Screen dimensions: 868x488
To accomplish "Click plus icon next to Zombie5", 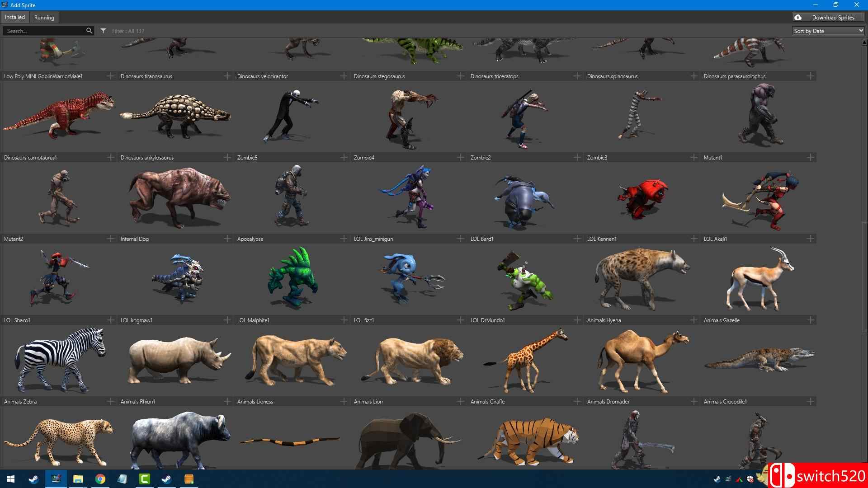I will click(344, 157).
